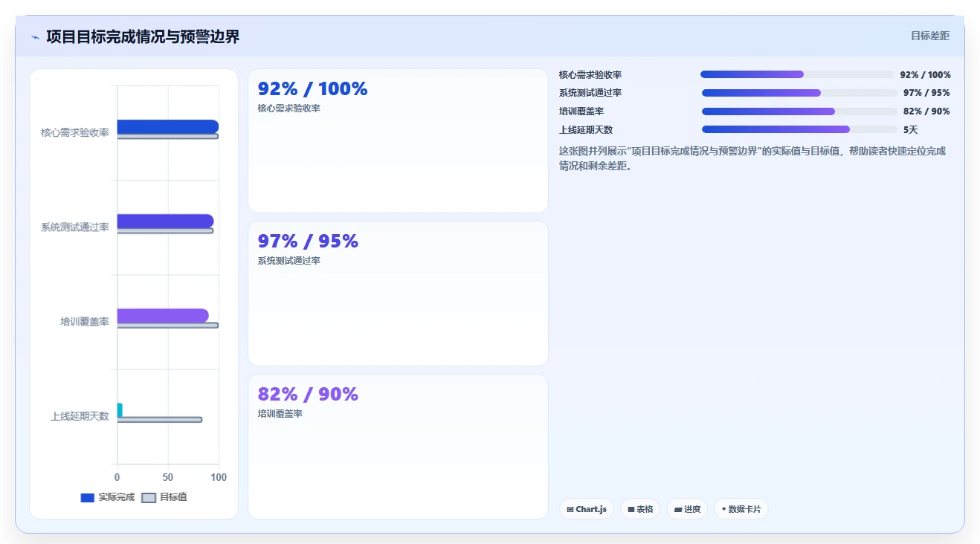Click the Chart.js tag
Screen dimensions: 980x544
pyautogui.click(x=587, y=509)
